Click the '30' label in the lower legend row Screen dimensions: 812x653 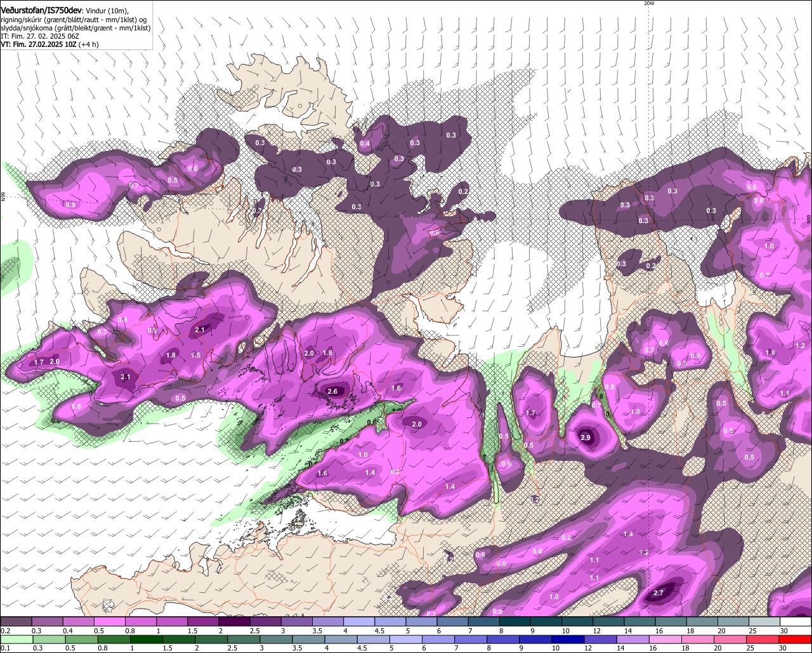(x=784, y=648)
